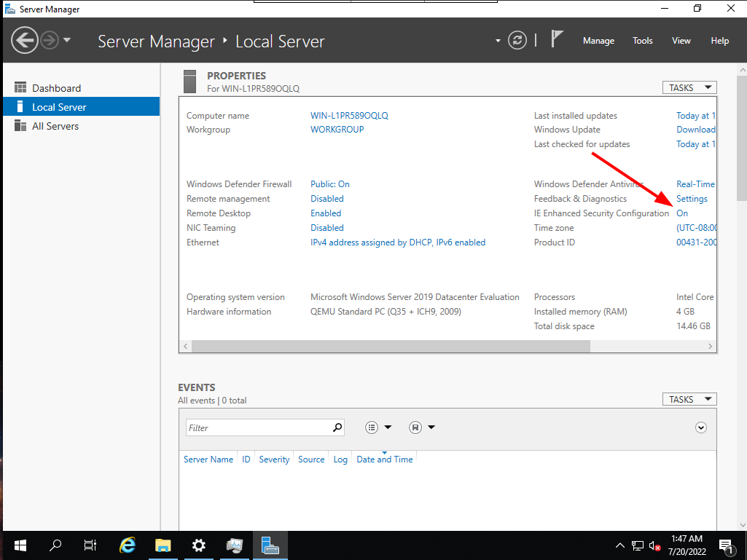Sort events by Date and Time column
The width and height of the screenshot is (747, 560).
point(385,460)
